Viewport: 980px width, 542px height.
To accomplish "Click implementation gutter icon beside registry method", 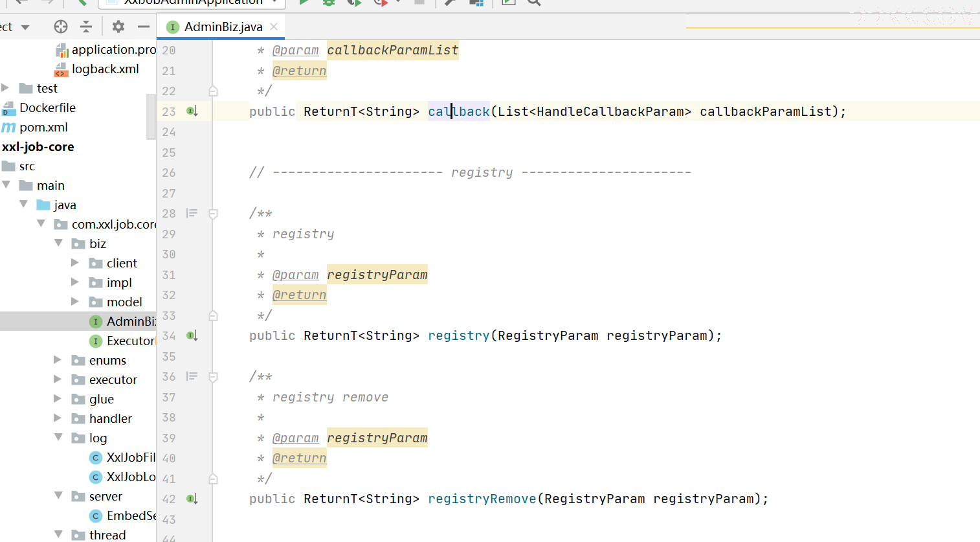I will pos(192,335).
